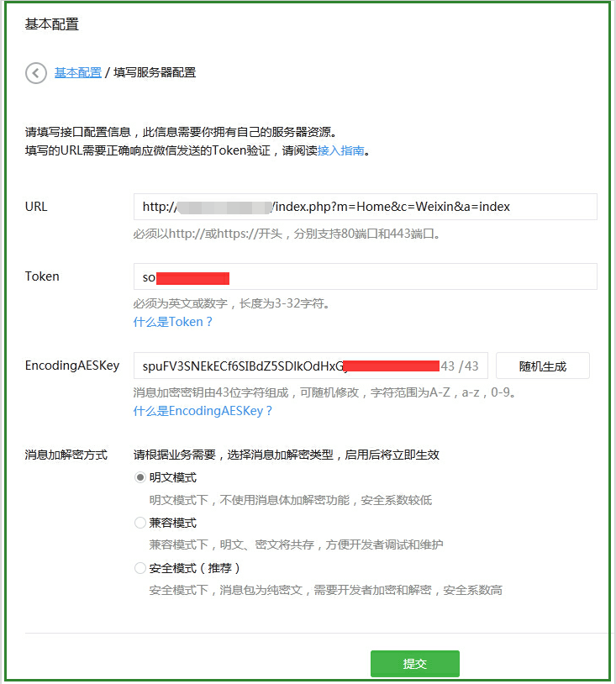The height and width of the screenshot is (684, 616).
Task: Click the Token field label
Action: pos(42,276)
